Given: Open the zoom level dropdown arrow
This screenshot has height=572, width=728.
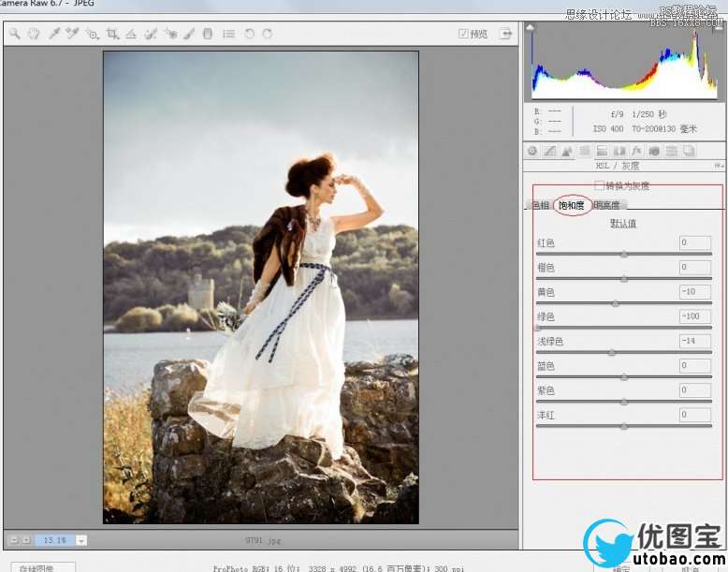Looking at the screenshot, I should (x=81, y=540).
